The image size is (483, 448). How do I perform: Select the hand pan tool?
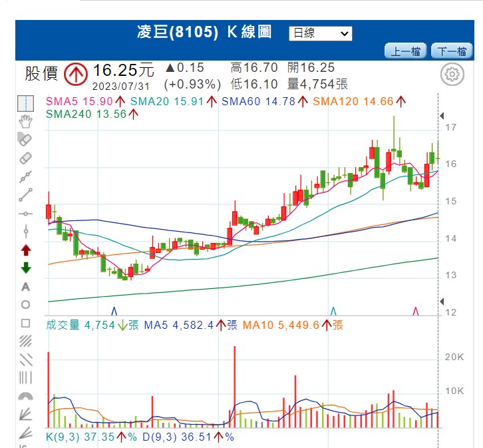pos(25,121)
